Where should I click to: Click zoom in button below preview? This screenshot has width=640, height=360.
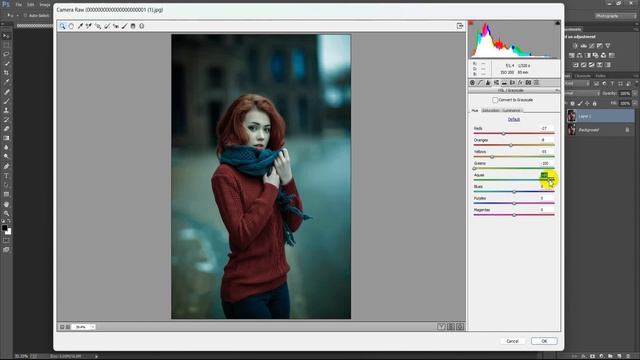[68, 327]
